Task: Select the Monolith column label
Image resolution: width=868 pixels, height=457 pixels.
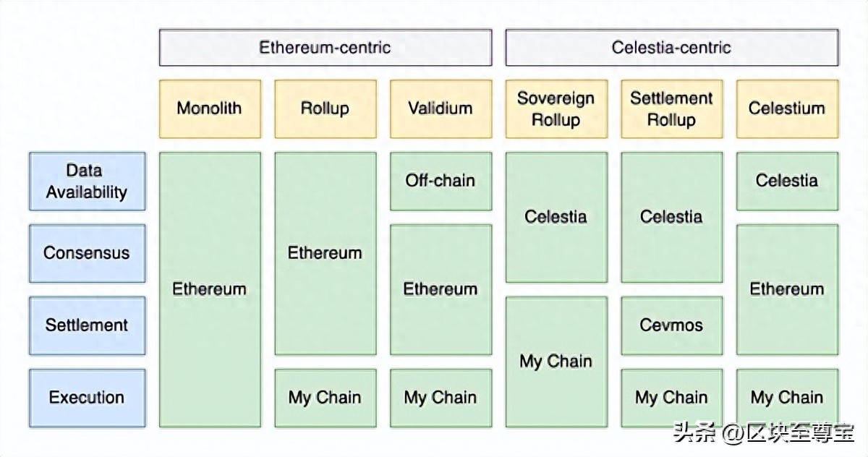Action: (210, 108)
